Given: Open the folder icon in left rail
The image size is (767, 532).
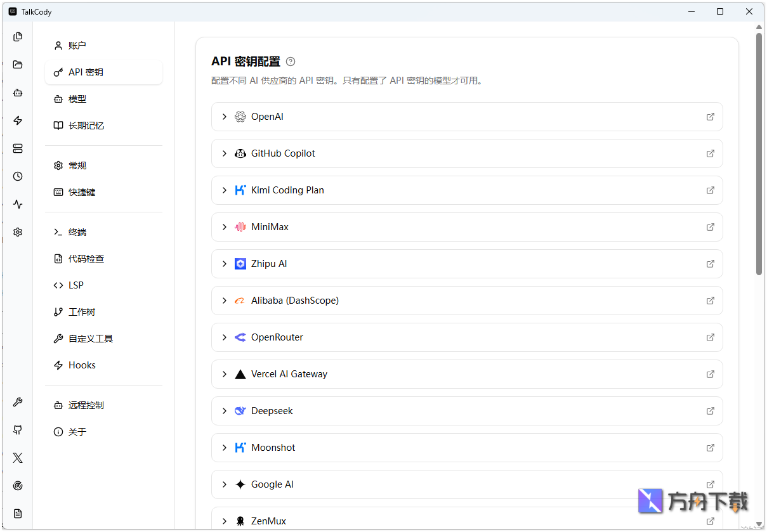Looking at the screenshot, I should click(x=18, y=65).
